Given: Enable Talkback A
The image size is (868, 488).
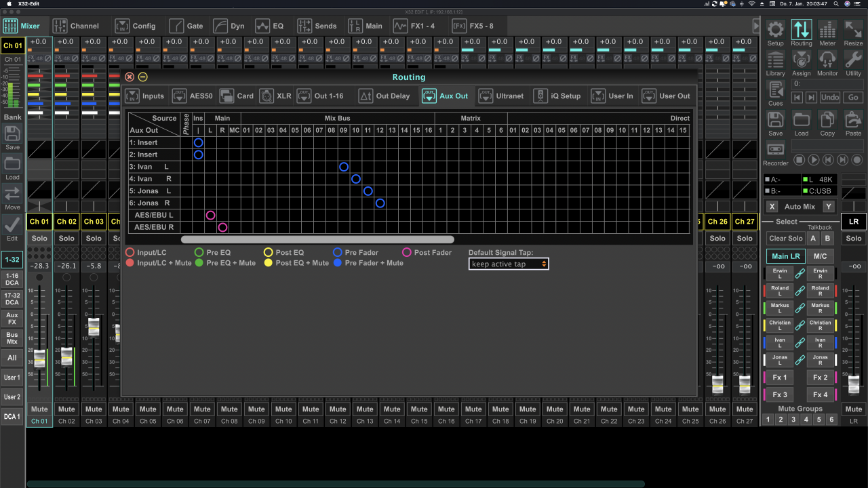Looking at the screenshot, I should [x=813, y=239].
